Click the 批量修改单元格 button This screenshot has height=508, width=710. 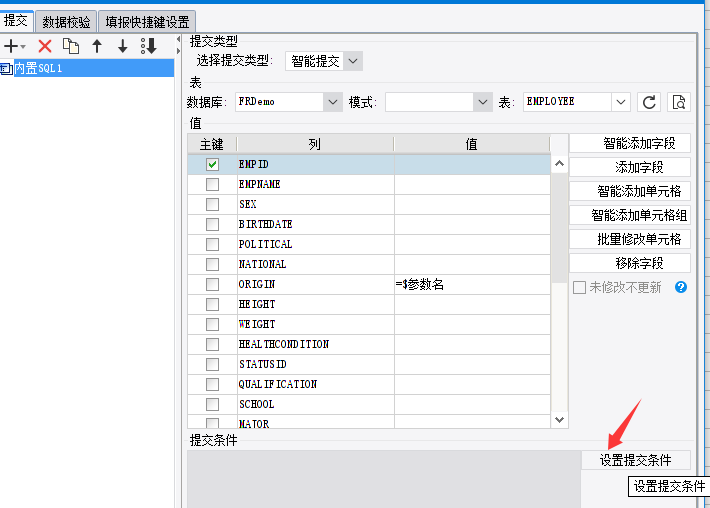coord(630,239)
